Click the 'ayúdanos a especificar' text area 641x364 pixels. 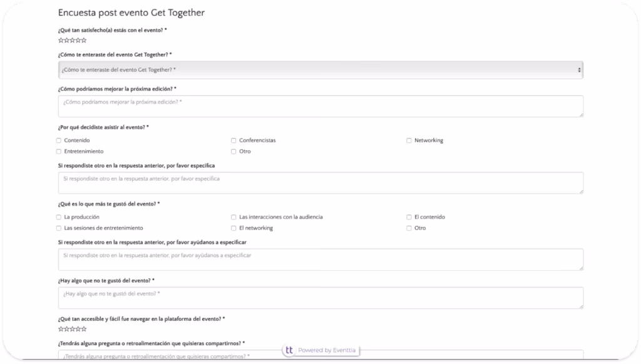(320, 260)
